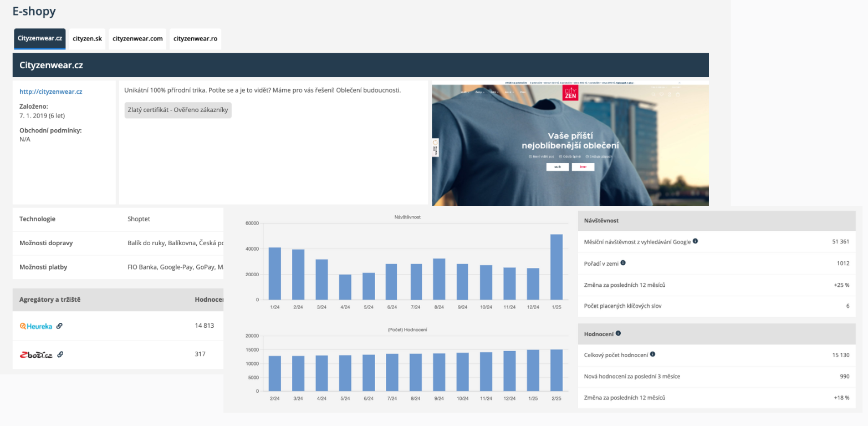
Task: Open the Heureka external link icon
Action: pyautogui.click(x=59, y=326)
